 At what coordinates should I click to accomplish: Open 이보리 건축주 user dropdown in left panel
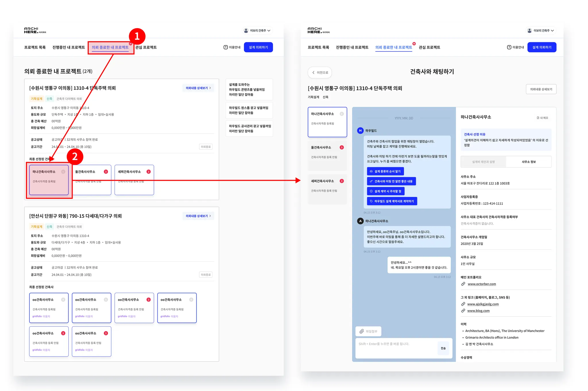pos(258,30)
